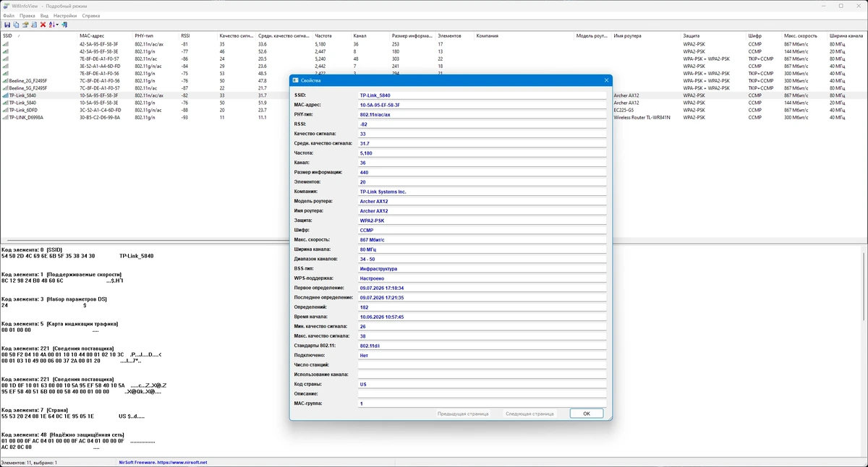Click 'Элементов: 11, выбрано: 1' in status bar
The width and height of the screenshot is (868, 467).
coord(29,462)
